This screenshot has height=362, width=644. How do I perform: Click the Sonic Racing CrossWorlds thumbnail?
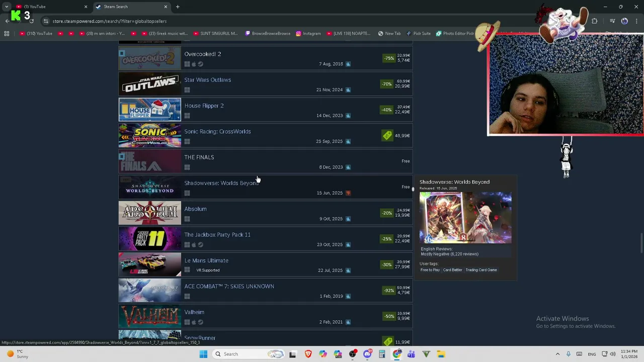click(x=150, y=136)
